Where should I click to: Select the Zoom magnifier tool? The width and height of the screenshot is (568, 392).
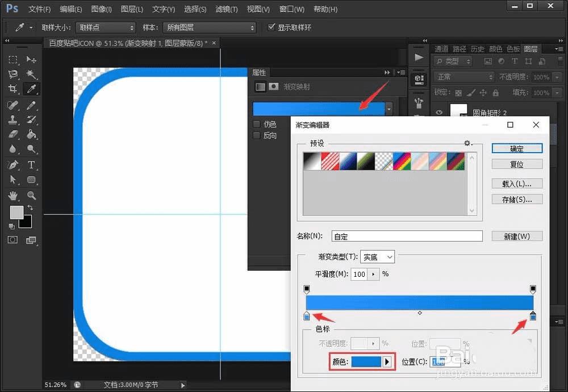(31, 195)
